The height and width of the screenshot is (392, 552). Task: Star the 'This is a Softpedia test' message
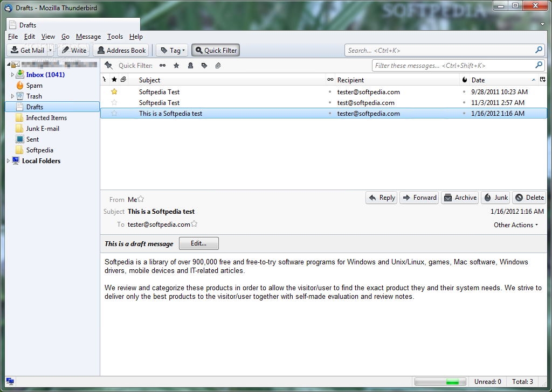(114, 113)
